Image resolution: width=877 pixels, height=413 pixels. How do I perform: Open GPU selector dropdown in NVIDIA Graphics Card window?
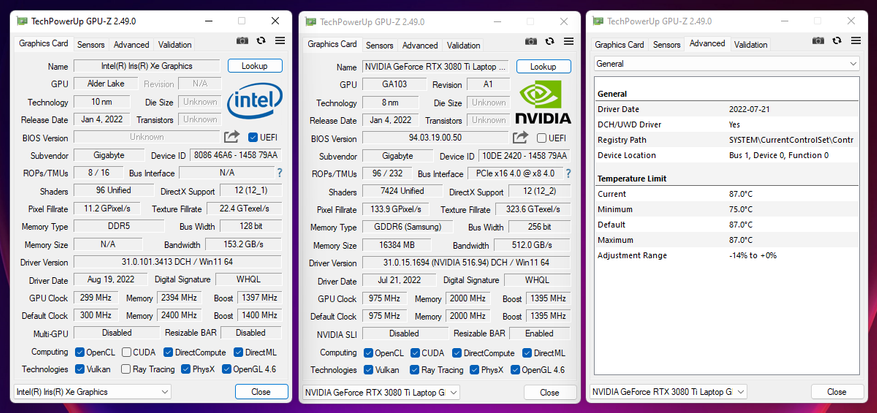coord(381,392)
